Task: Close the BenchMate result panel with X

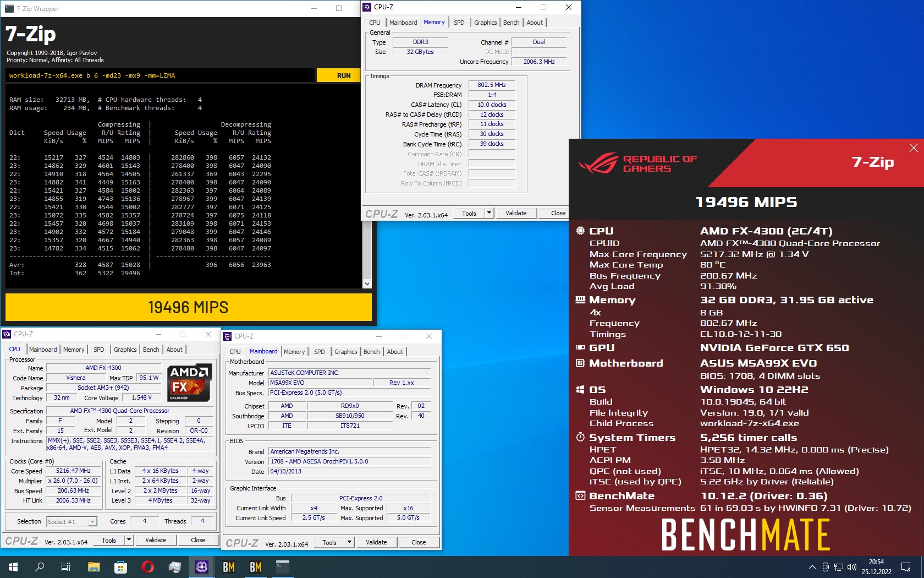Action: pyautogui.click(x=914, y=148)
